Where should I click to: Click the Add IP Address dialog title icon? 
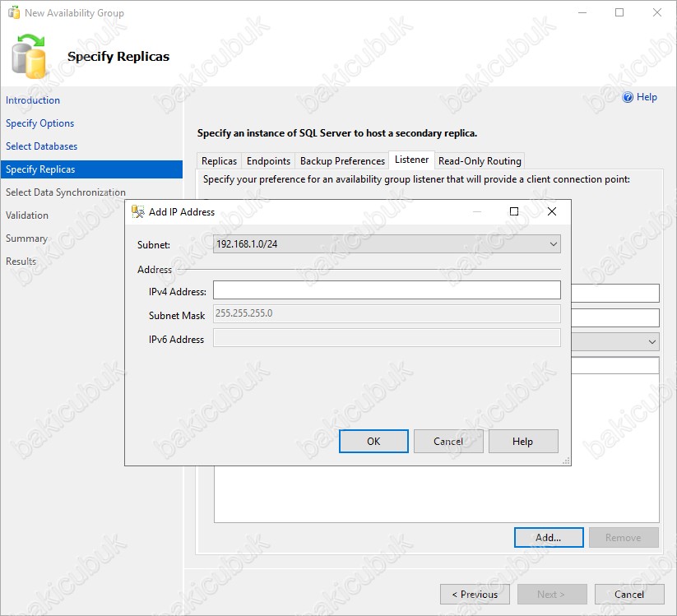(x=137, y=211)
